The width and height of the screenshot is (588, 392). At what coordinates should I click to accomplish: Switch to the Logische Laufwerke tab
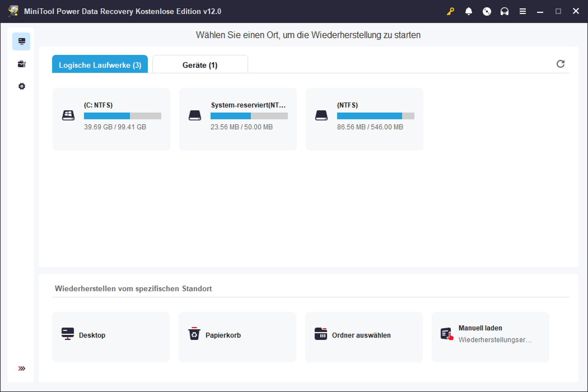(100, 65)
